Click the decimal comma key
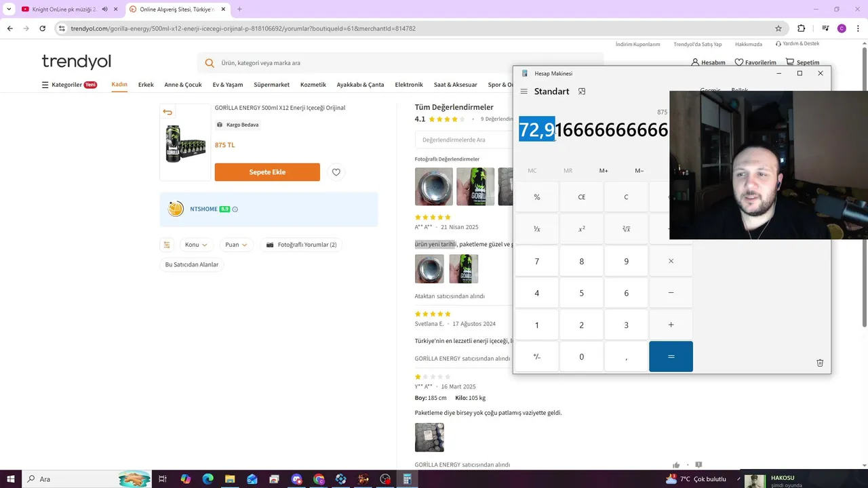Screen dimensions: 868x488 [626, 357]
